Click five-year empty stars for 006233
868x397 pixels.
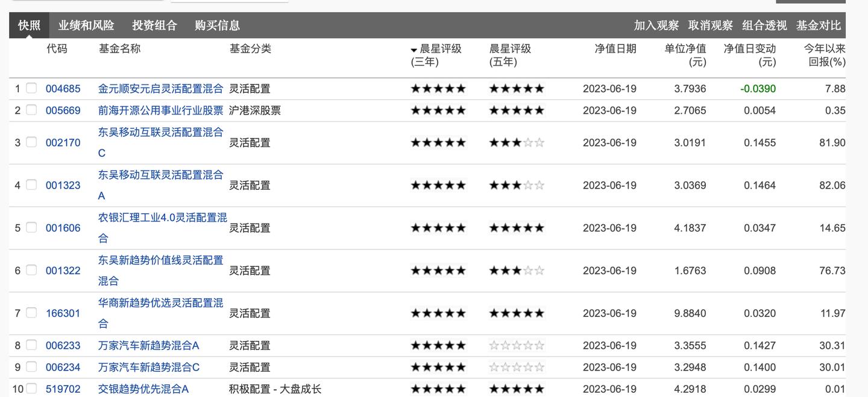[517, 346]
